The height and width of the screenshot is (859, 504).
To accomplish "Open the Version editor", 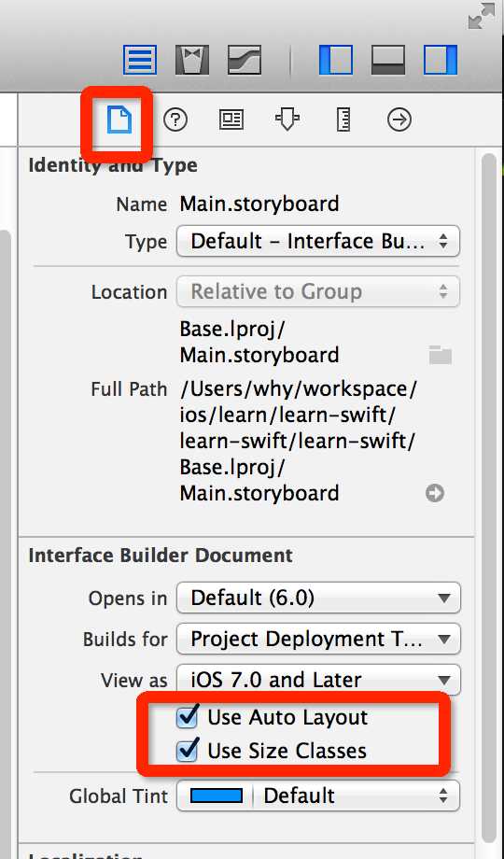I will coord(245,59).
